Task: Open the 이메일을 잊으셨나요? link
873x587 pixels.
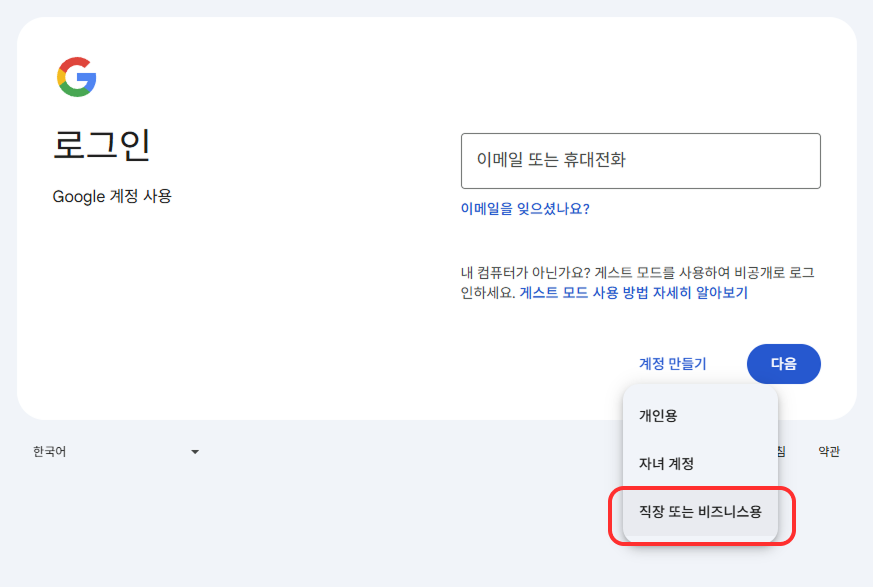Action: point(525,209)
